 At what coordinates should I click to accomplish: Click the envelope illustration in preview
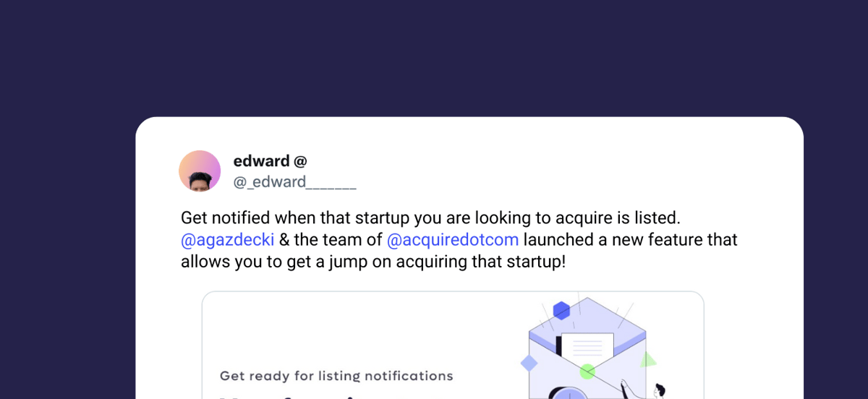point(587,348)
